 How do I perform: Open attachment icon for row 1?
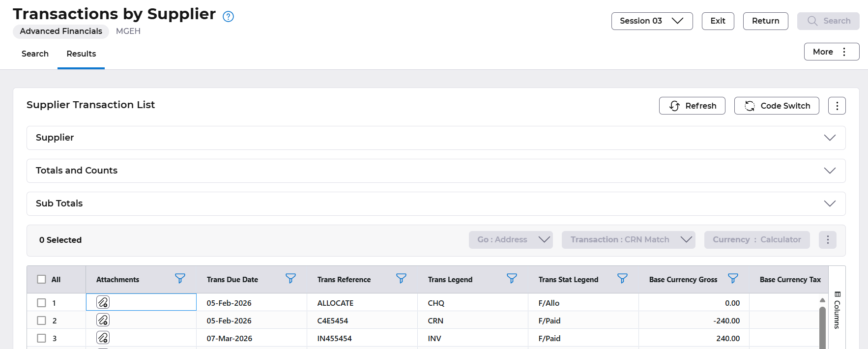[x=103, y=302]
